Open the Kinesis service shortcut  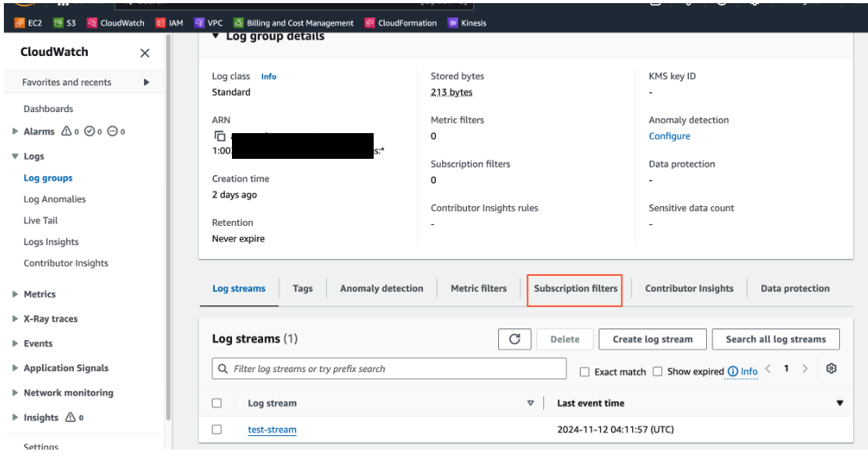467,23
